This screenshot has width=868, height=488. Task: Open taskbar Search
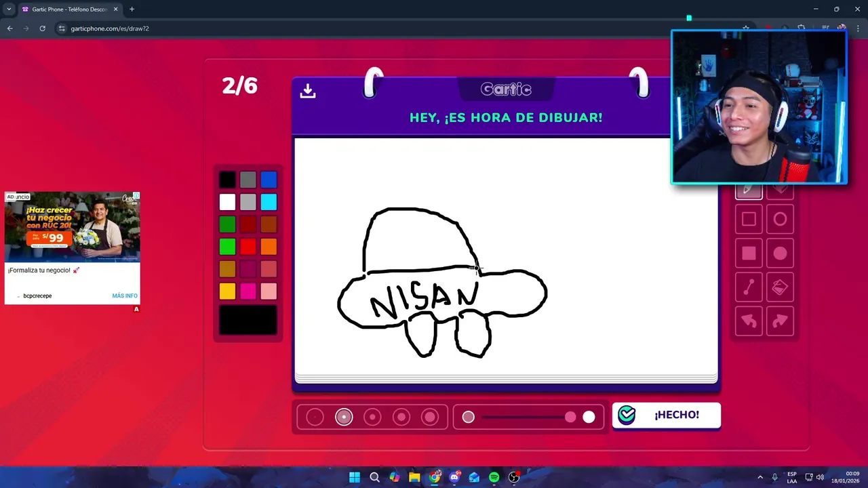[x=374, y=477]
